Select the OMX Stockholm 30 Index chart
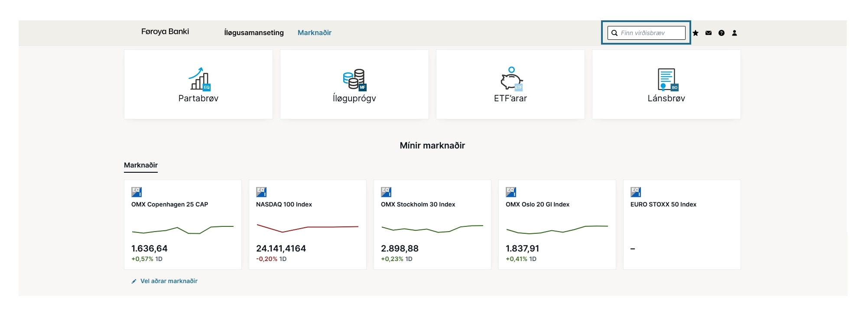This screenshot has height=316, width=868. pos(432,228)
